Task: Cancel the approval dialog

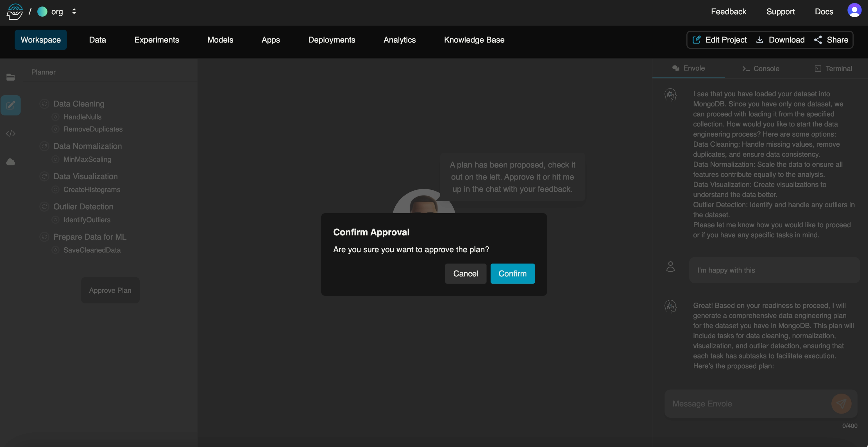Action: [x=465, y=274]
